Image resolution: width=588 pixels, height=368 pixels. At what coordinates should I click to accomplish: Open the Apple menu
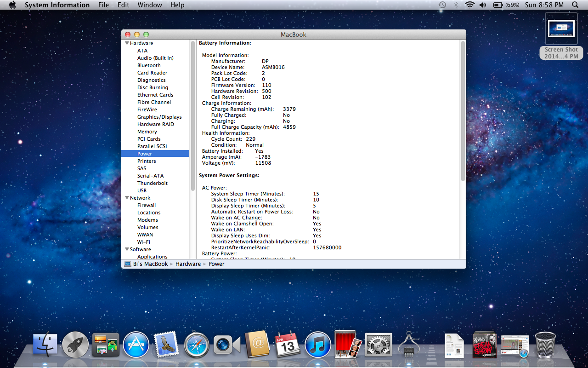(12, 5)
